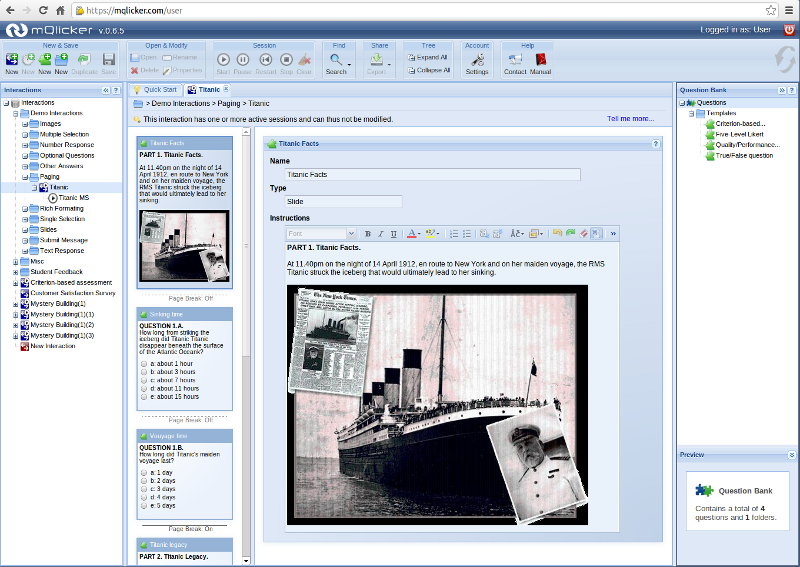Select Customer Satisfaction Survey in tree
Image resolution: width=800 pixels, height=567 pixels.
72,293
